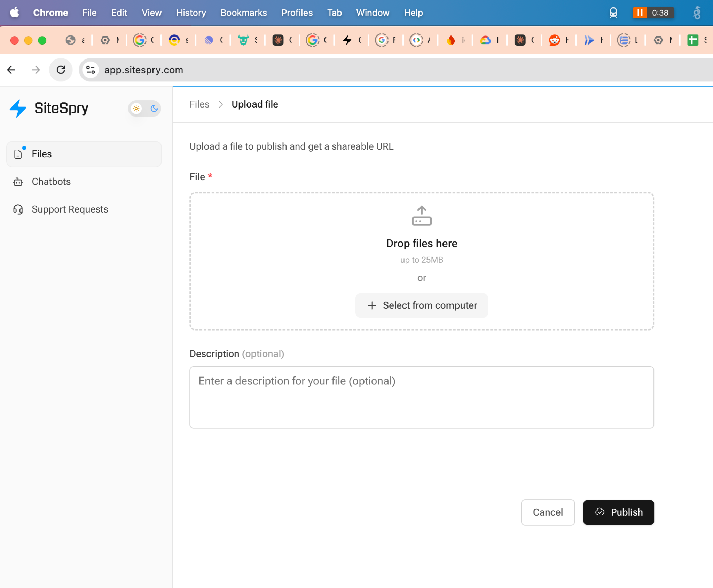Image resolution: width=713 pixels, height=588 pixels.
Task: Select the Chatbots sidebar icon
Action: [x=18, y=182]
